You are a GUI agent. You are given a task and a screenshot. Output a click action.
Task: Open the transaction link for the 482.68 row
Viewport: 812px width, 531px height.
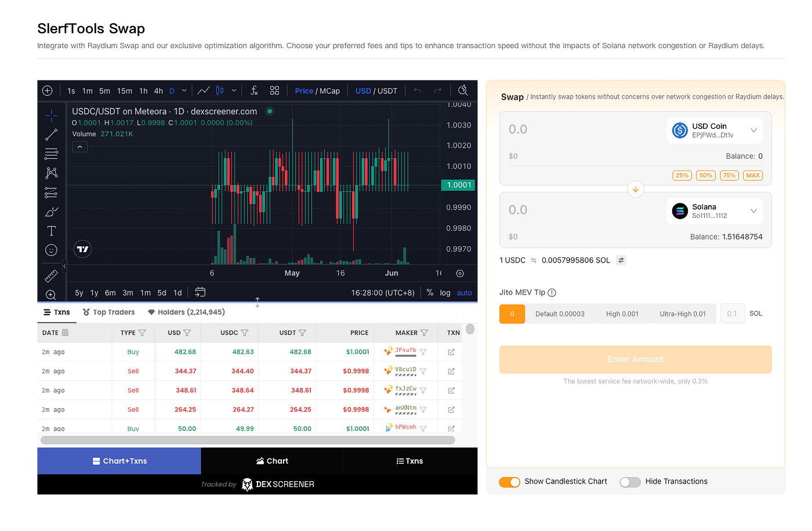[451, 352]
